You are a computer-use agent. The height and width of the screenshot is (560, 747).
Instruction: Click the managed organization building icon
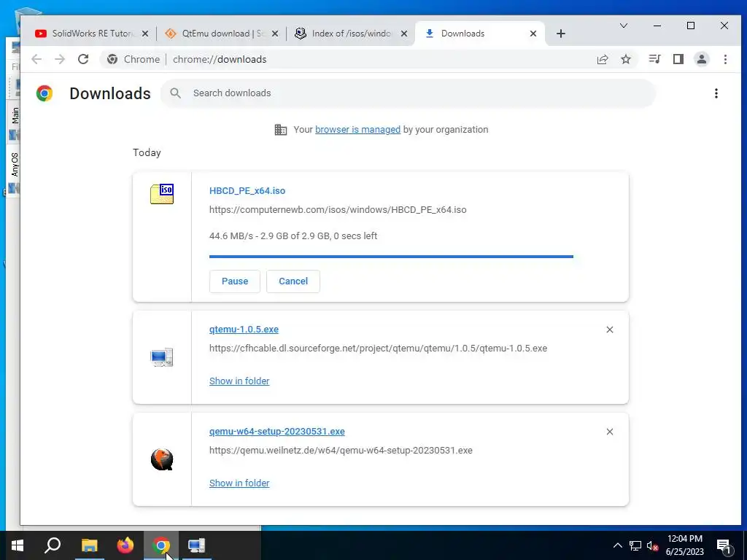(x=281, y=130)
